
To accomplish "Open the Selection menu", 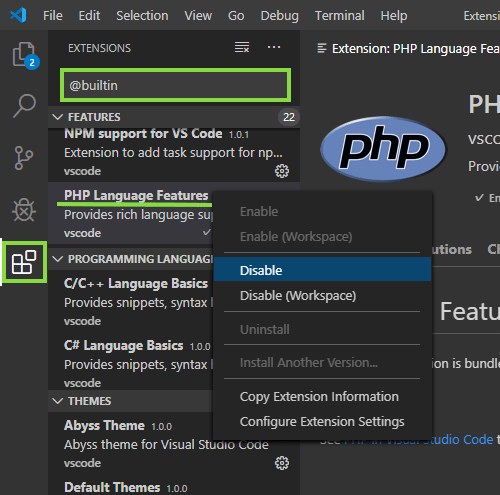I will pyautogui.click(x=142, y=16).
